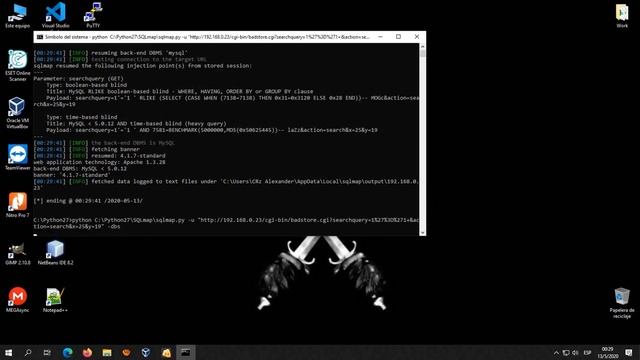
Task: Select the Visual Studio Code desktop shortcut
Action: point(56,16)
